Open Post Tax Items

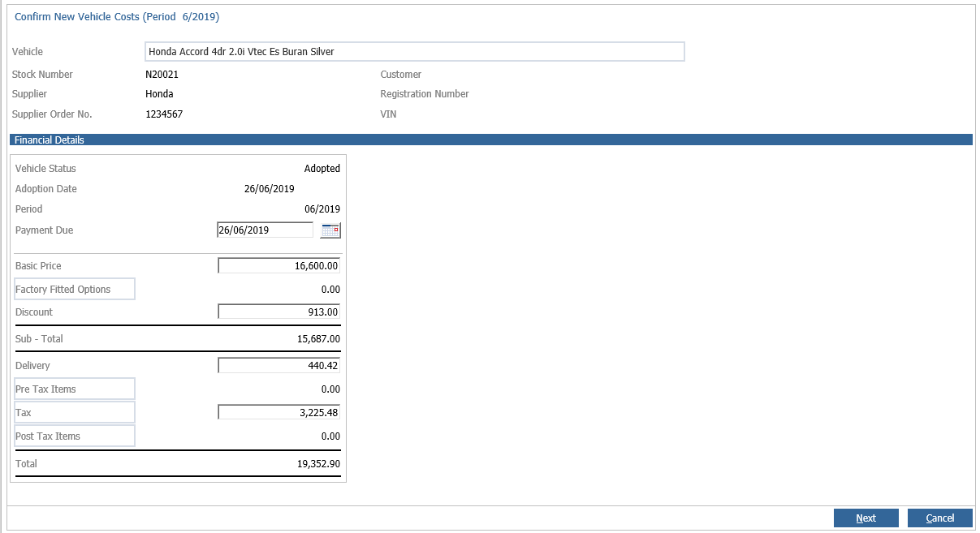(74, 436)
